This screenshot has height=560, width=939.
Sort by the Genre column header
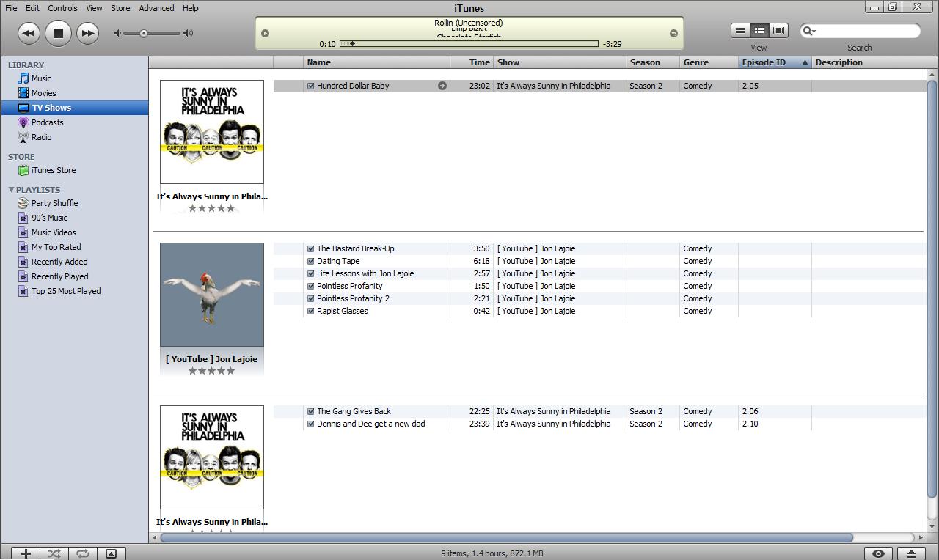point(709,62)
